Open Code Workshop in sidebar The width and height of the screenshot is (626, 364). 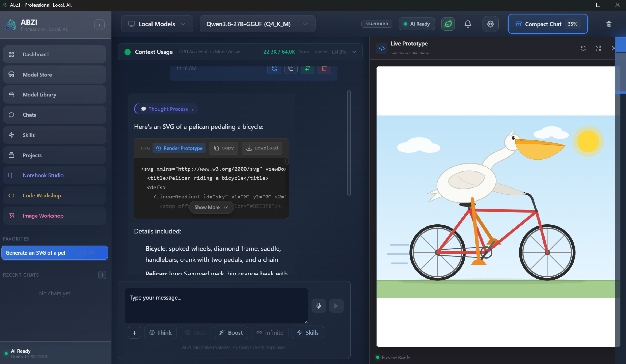(x=55, y=195)
